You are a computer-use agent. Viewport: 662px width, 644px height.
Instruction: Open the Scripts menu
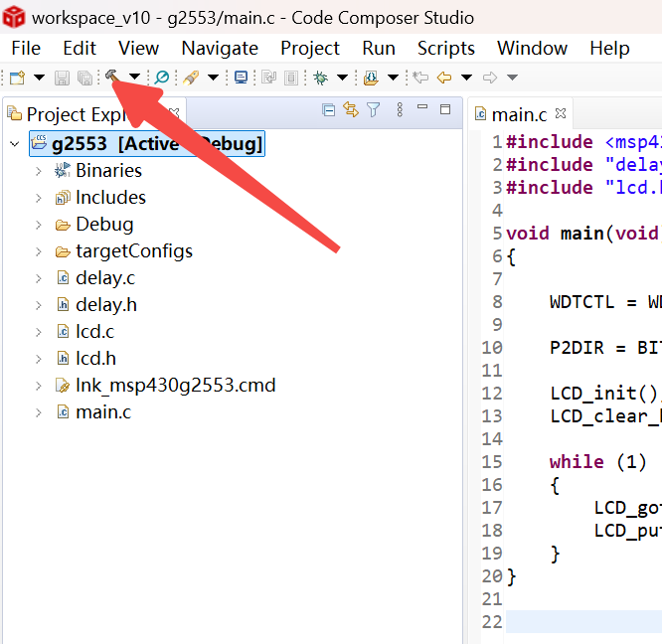click(x=446, y=48)
